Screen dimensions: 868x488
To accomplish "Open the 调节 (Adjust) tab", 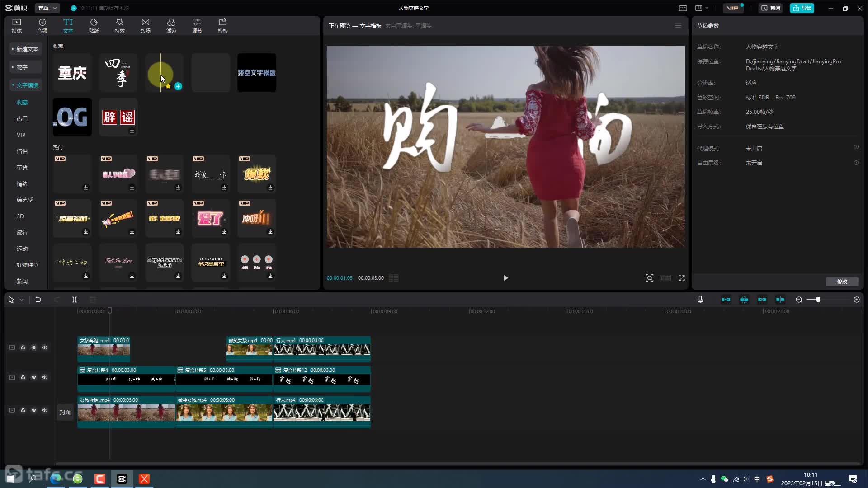I will tap(197, 26).
